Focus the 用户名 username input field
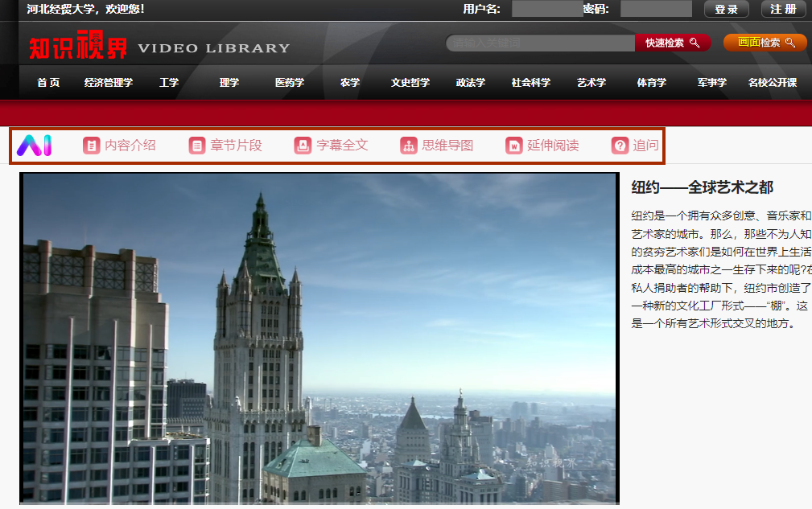The width and height of the screenshot is (812, 509). 546,9
